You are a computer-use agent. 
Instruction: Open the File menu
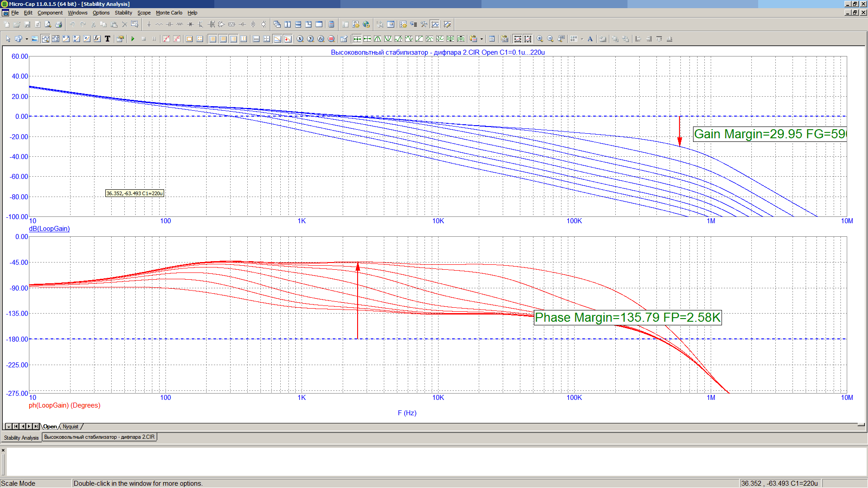(15, 13)
